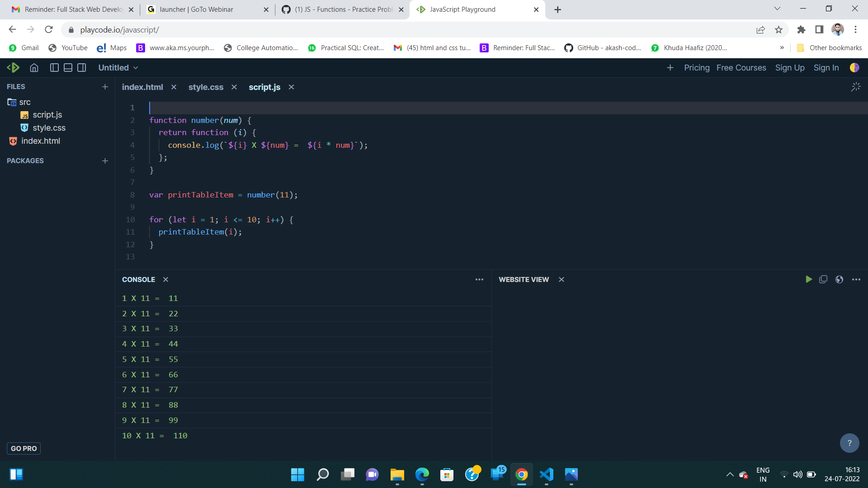Open script.js from the FILES panel
The height and width of the screenshot is (488, 868).
47,115
